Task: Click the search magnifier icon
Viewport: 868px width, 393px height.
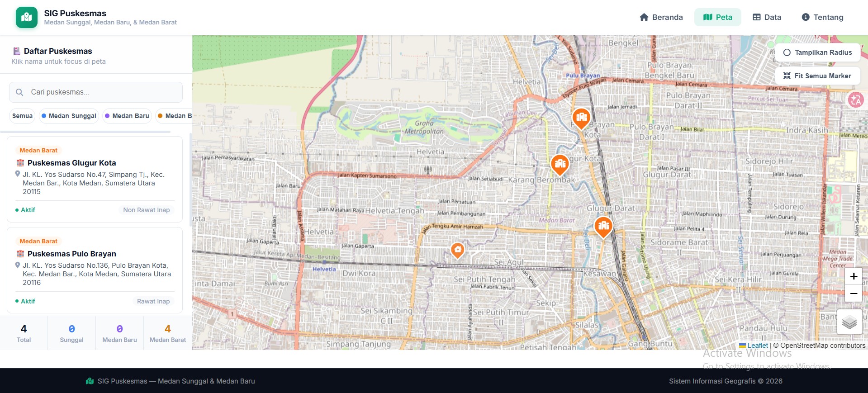Action: pos(19,92)
